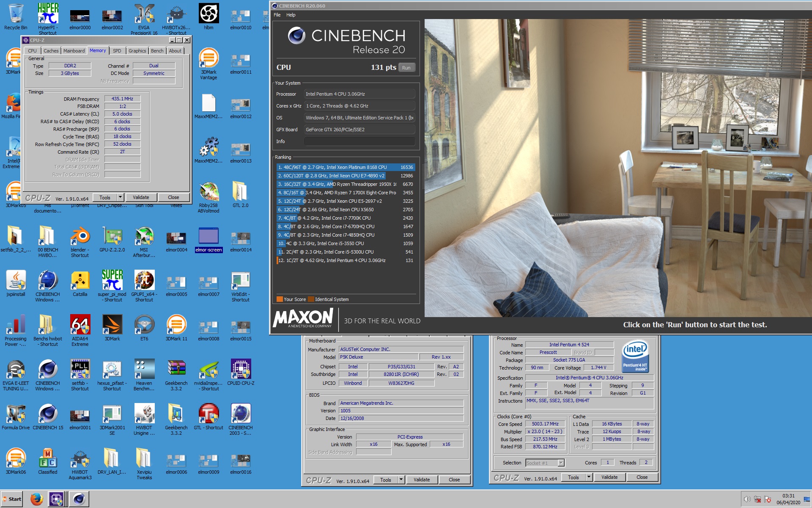Image resolution: width=812 pixels, height=508 pixels.
Task: Launch MSI Afterburner icon
Action: [144, 242]
